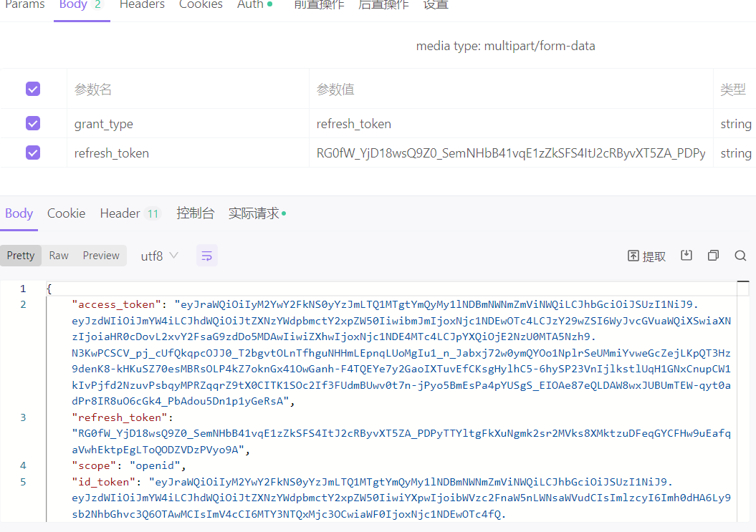This screenshot has width=756, height=532.
Task: Open the 设置 tab
Action: [436, 5]
